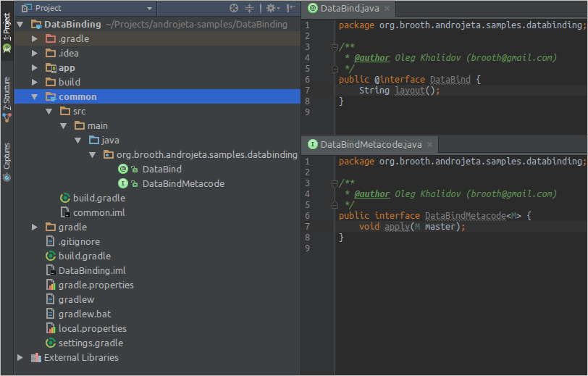Screen dimensions: 588x376
Task: Expand the top-level gradle folder
Action: [x=34, y=227]
